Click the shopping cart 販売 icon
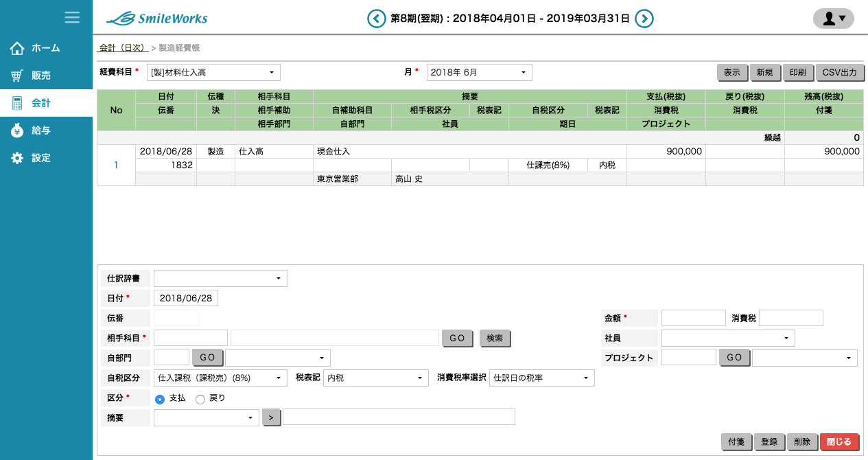This screenshot has width=868, height=460. point(18,76)
